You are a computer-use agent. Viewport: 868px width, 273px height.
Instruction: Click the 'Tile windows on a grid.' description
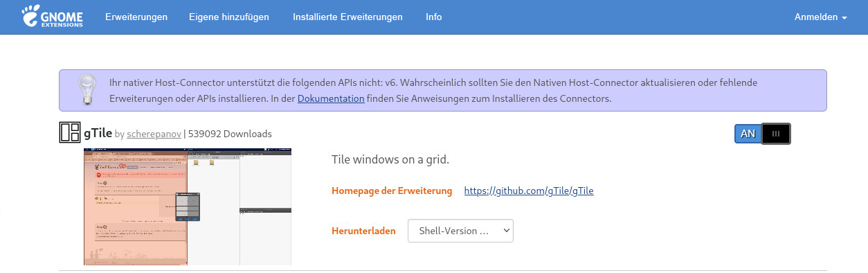click(x=391, y=159)
